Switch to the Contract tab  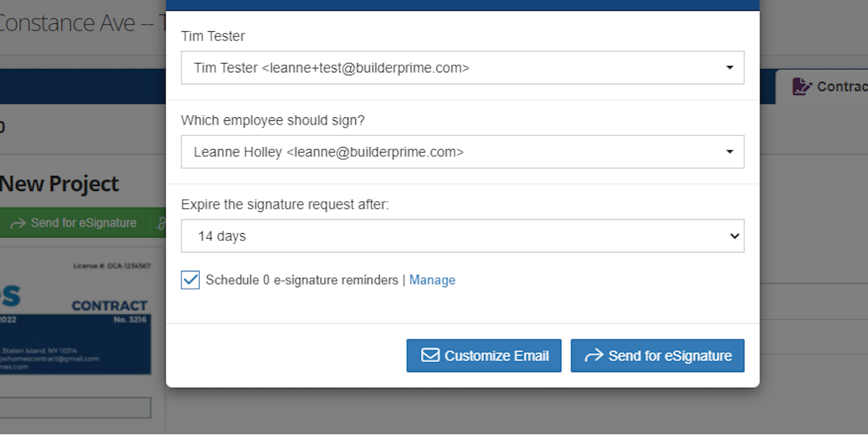(832, 86)
